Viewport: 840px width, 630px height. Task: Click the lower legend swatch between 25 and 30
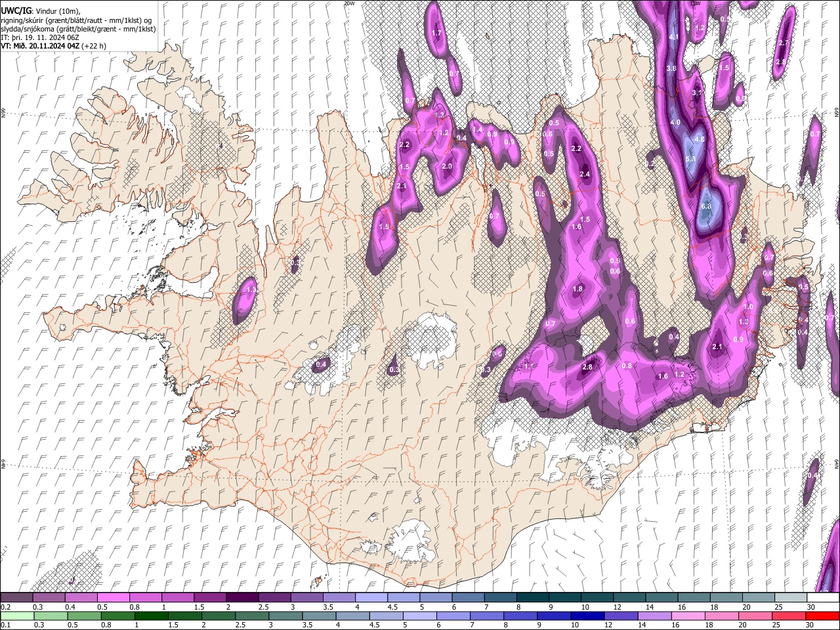pos(789,616)
